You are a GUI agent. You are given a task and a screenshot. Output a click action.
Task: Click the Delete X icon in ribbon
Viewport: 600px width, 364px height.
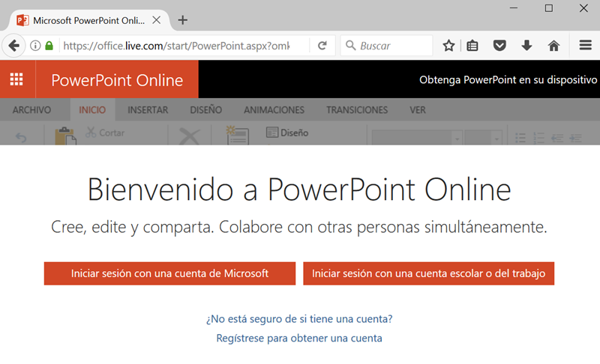point(190,137)
